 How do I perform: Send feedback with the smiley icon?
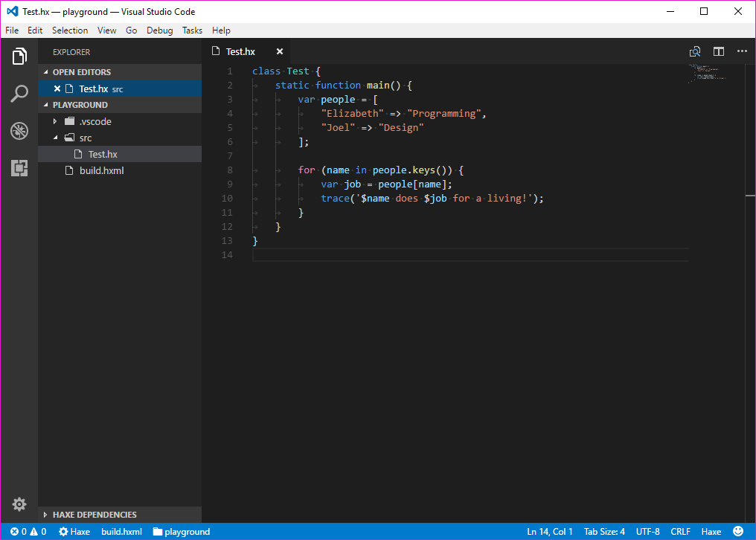click(738, 531)
